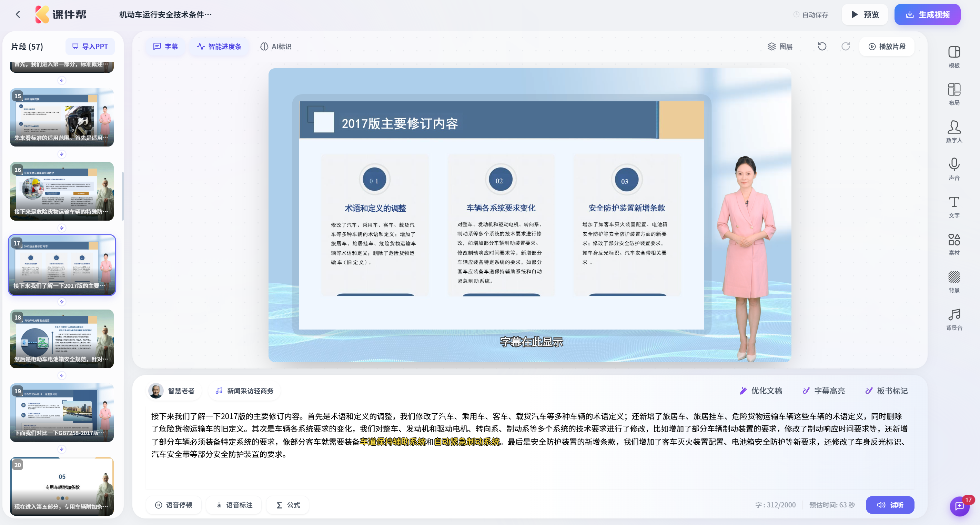Viewport: 980px width, 525px height.
Task: Click the 字:312/2000 character count
Action: coord(775,505)
